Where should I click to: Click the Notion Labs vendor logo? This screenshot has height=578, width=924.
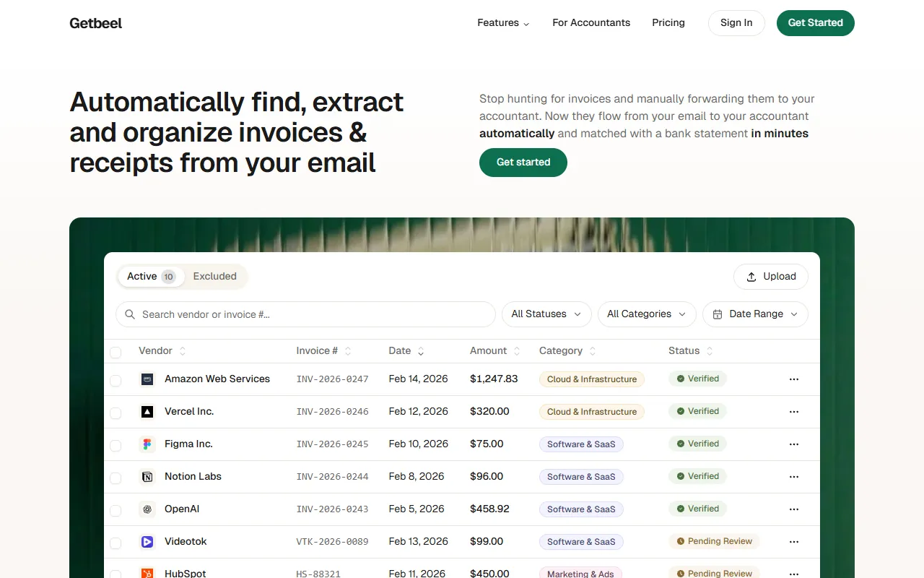[x=147, y=477]
